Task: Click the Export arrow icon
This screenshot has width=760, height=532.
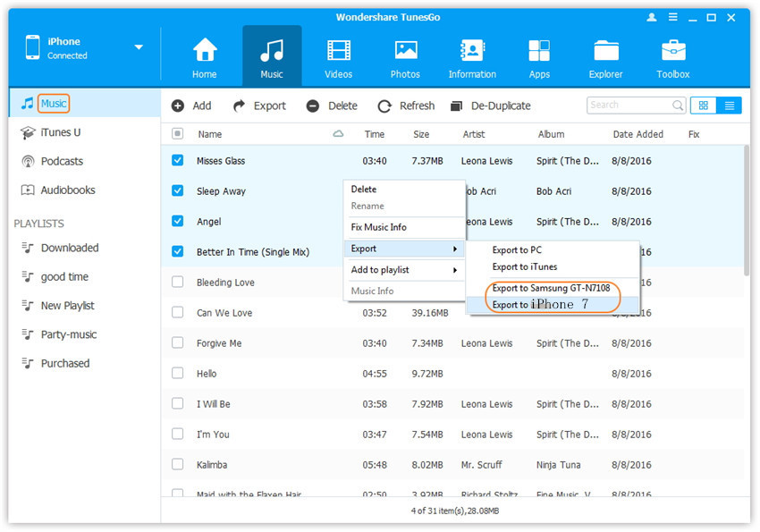Action: point(239,106)
